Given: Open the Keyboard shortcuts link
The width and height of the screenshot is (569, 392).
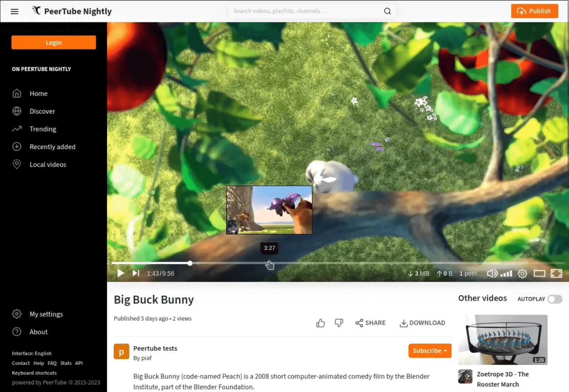Looking at the screenshot, I should [34, 373].
